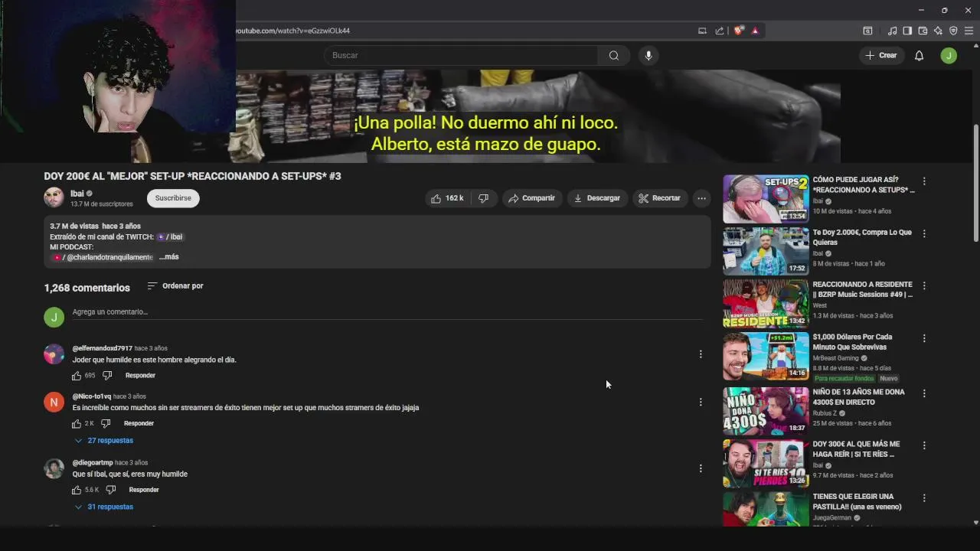Reply to @diegoartmp with Responder

(144, 490)
